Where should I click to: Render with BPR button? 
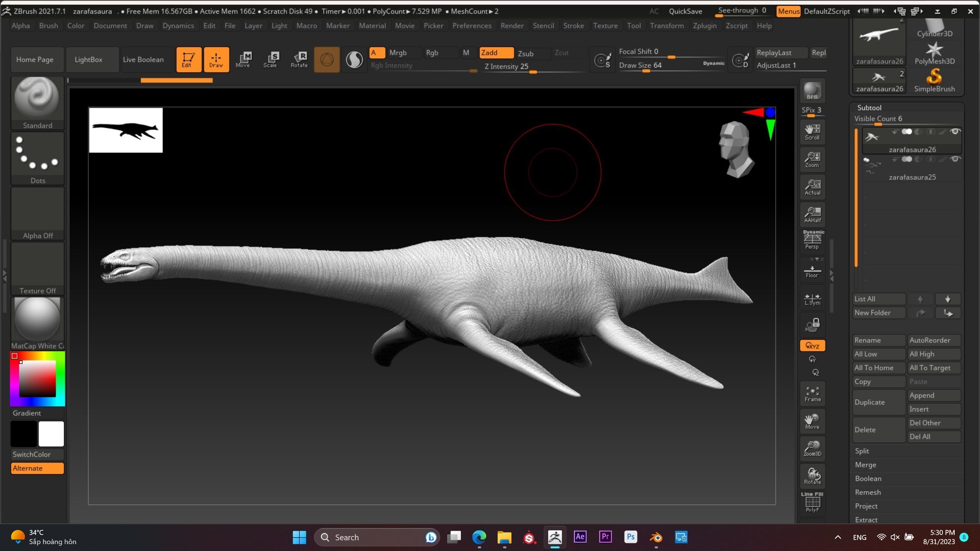click(x=812, y=91)
